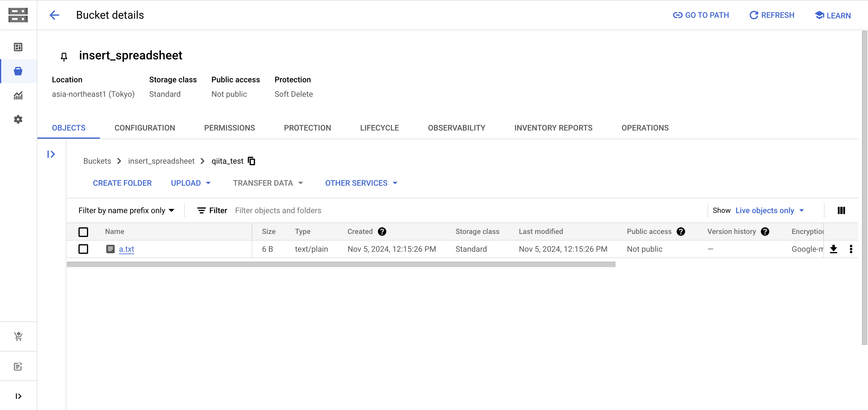The height and width of the screenshot is (410, 868).
Task: Check the select-all objects checkbox
Action: click(x=83, y=232)
